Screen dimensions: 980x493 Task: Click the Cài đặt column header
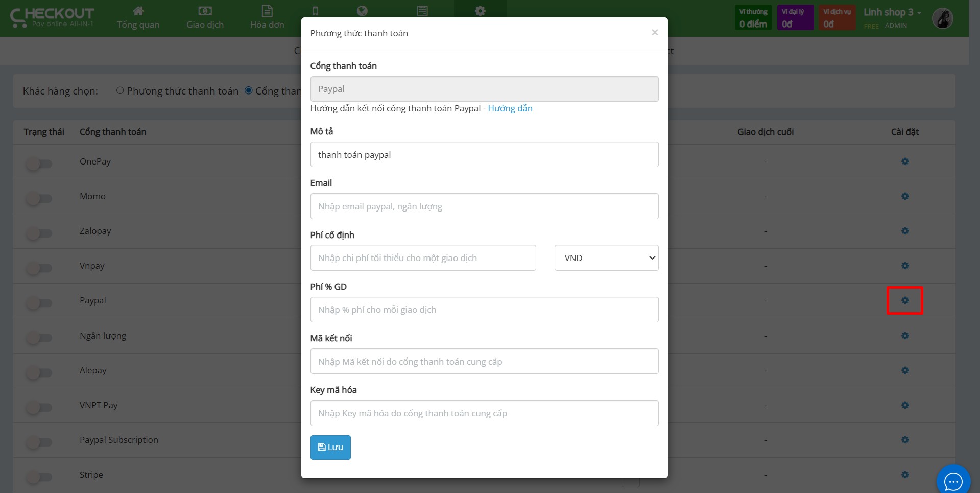tap(904, 132)
